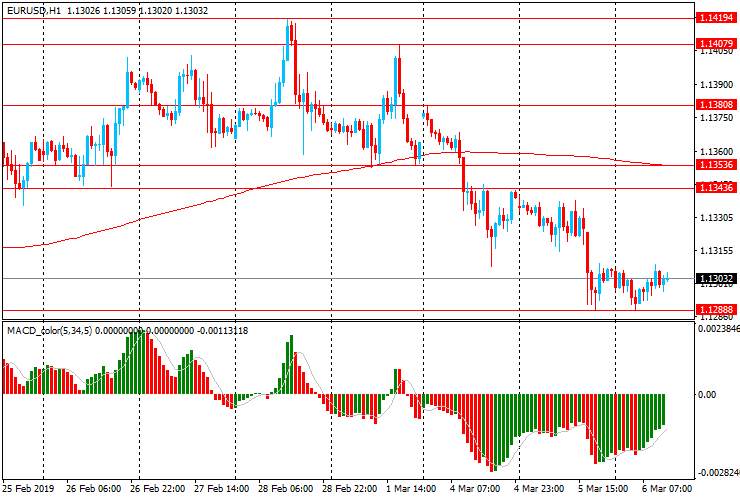The width and height of the screenshot is (740, 500).
Task: Select the 1.12888 support level label
Action: (716, 310)
